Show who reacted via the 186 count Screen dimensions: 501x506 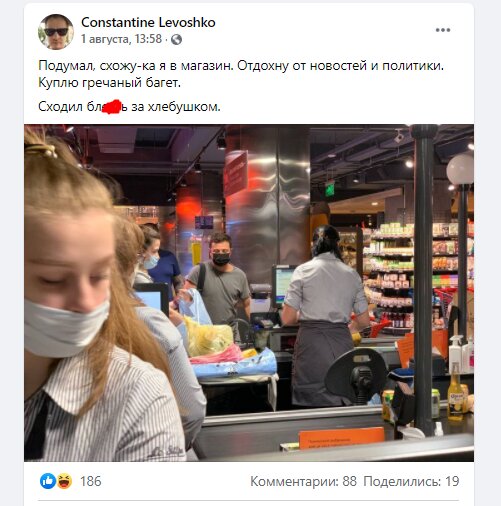pos(90,481)
